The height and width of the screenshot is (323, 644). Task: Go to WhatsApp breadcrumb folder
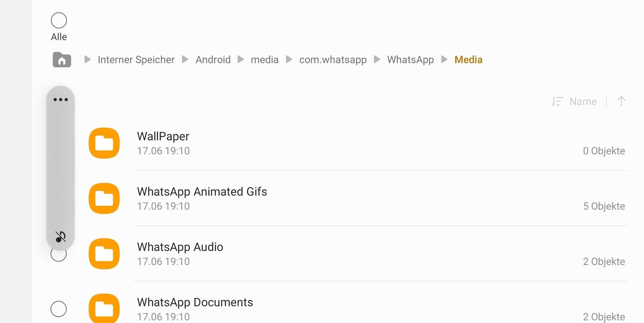pos(411,60)
